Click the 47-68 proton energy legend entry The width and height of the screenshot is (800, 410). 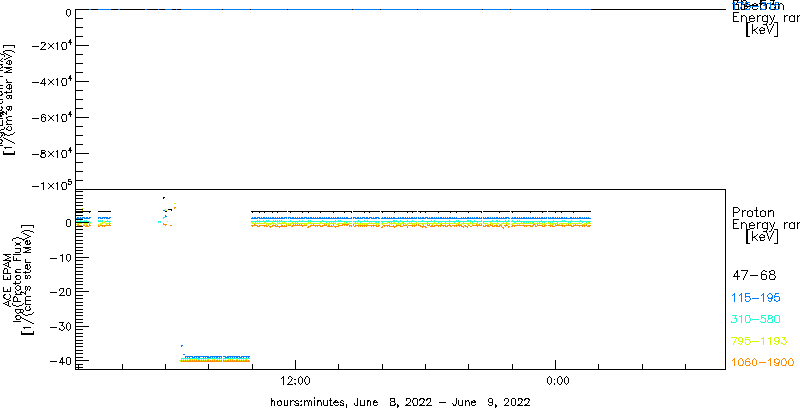[754, 276]
